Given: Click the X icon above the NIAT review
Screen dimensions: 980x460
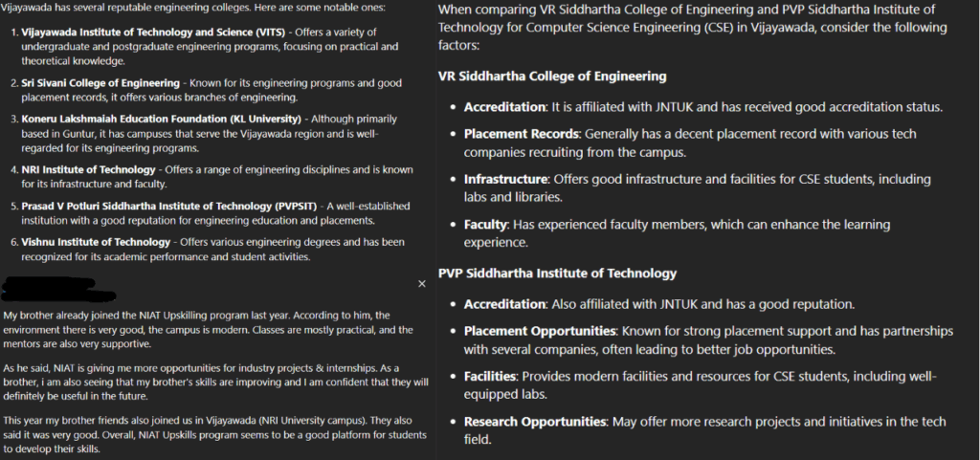Looking at the screenshot, I should click(422, 284).
